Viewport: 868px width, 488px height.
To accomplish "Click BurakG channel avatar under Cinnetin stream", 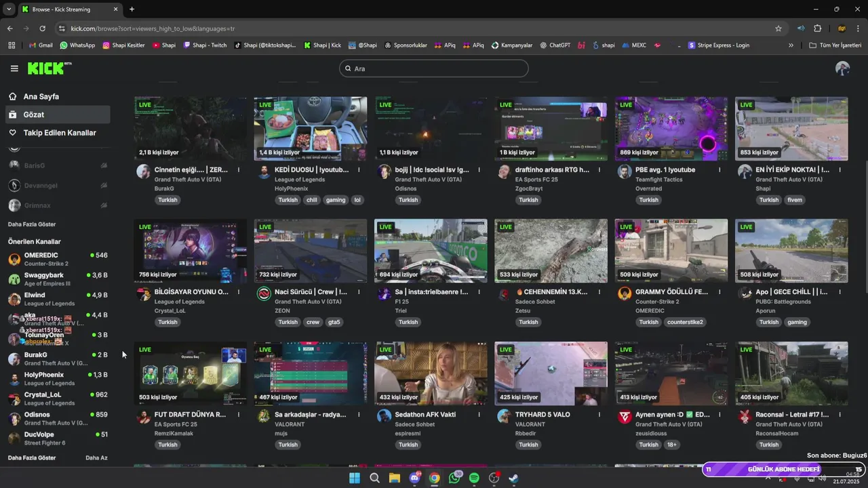I will [143, 171].
